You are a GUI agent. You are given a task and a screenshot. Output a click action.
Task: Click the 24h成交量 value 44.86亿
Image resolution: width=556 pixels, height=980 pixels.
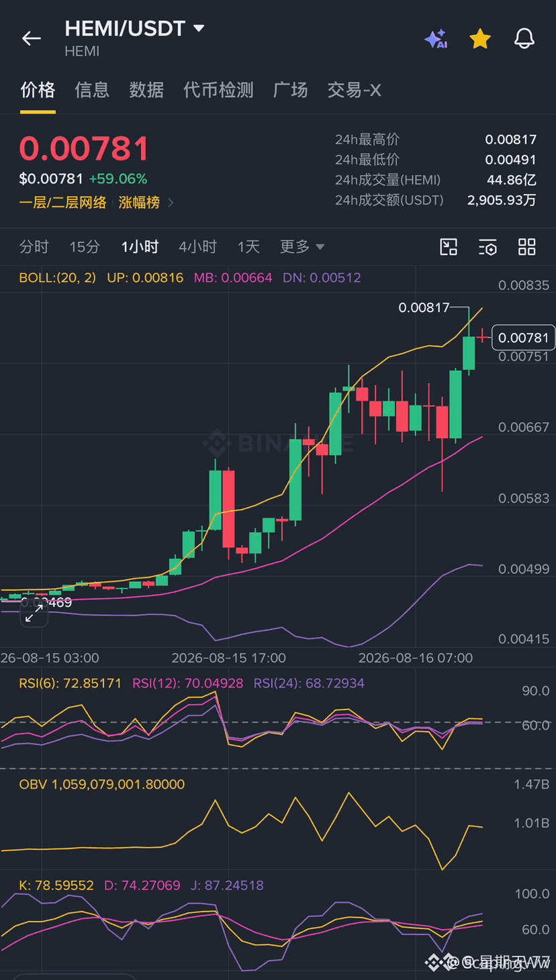512,180
